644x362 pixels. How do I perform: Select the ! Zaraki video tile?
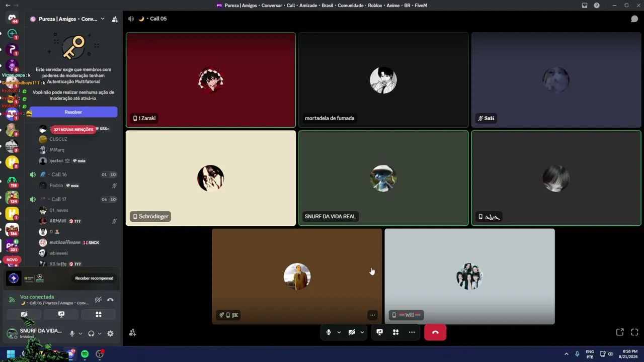(211, 80)
